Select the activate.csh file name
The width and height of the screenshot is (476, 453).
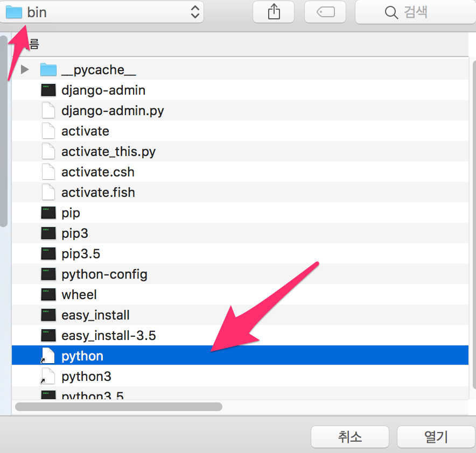click(x=98, y=172)
